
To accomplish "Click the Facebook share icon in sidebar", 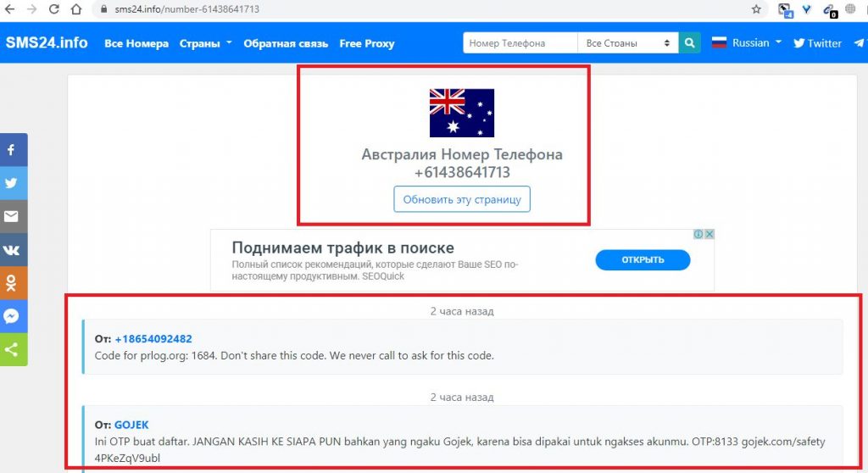I will pos(12,150).
